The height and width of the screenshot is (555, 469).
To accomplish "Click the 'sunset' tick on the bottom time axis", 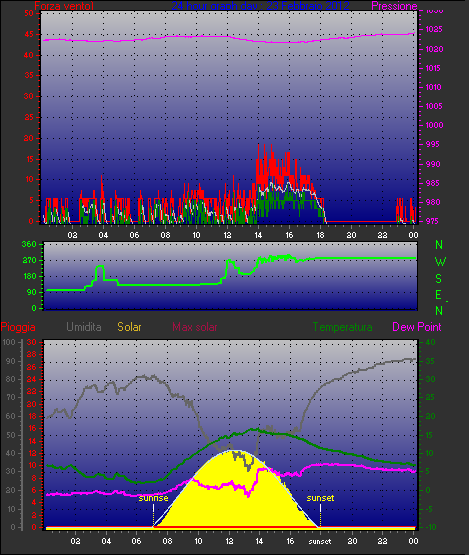I will coord(320,541).
